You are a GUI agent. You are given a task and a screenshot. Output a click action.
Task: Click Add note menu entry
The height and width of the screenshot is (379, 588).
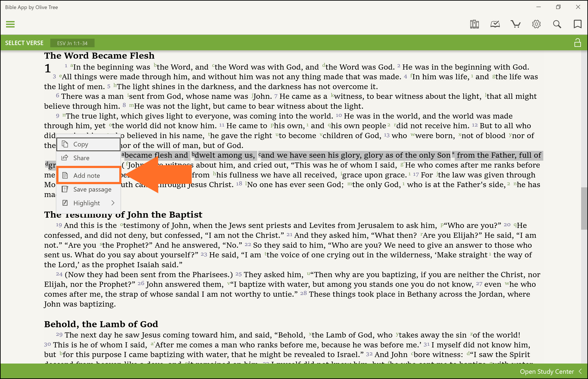[x=88, y=175]
